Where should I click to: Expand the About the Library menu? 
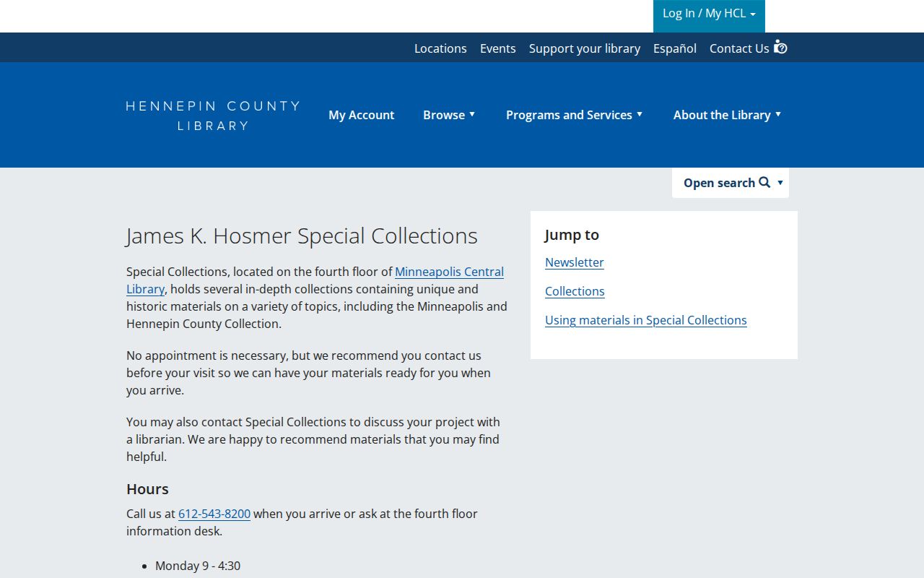click(x=728, y=115)
